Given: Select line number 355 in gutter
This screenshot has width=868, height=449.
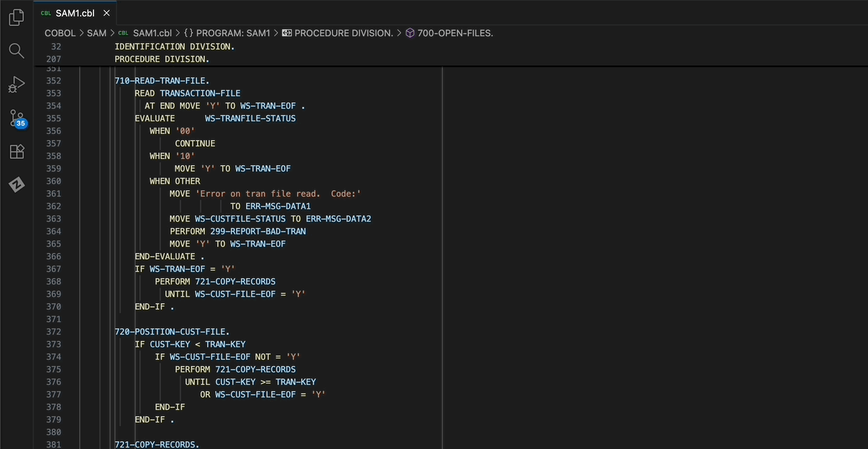Looking at the screenshot, I should pyautogui.click(x=54, y=119).
